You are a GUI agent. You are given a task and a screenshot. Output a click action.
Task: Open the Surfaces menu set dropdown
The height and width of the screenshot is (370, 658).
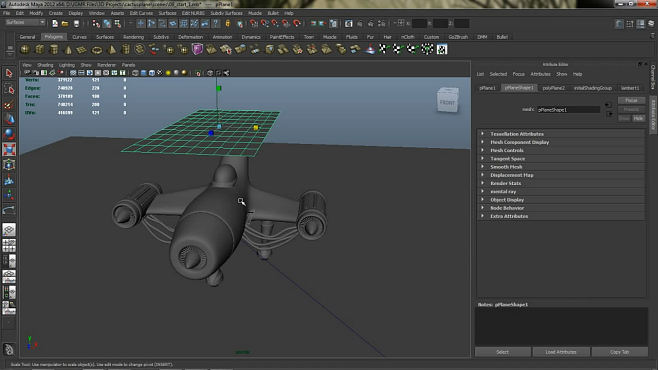tap(25, 22)
